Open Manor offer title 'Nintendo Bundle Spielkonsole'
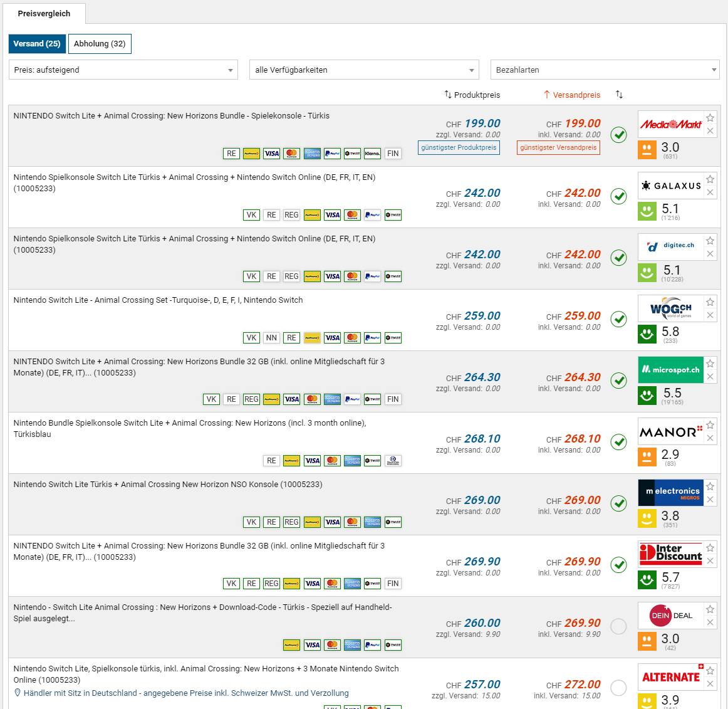Viewport: 728px width, 709px height. [190, 428]
